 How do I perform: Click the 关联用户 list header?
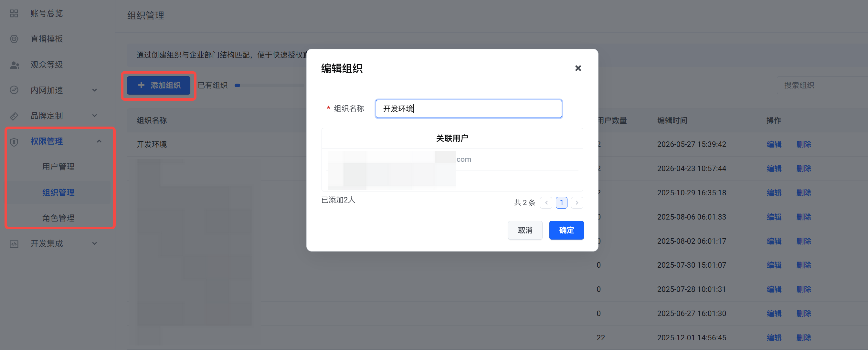point(452,138)
